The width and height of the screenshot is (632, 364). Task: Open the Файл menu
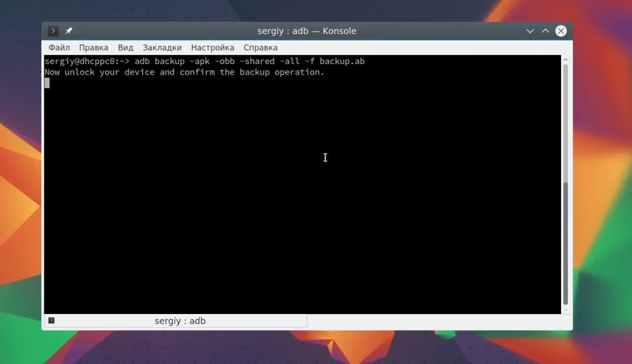pyautogui.click(x=59, y=48)
